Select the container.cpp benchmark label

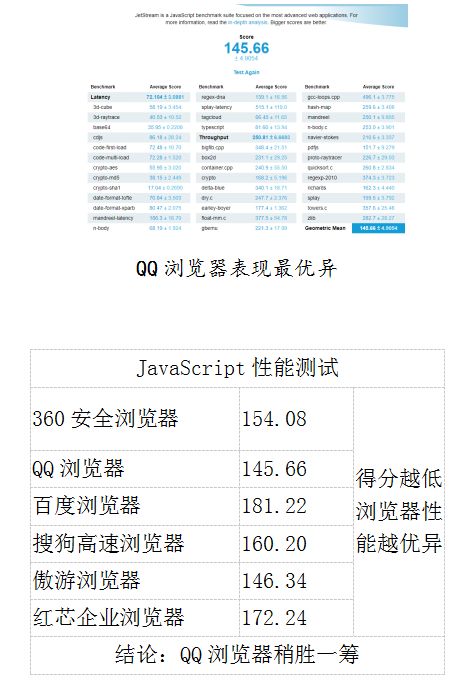(217, 168)
